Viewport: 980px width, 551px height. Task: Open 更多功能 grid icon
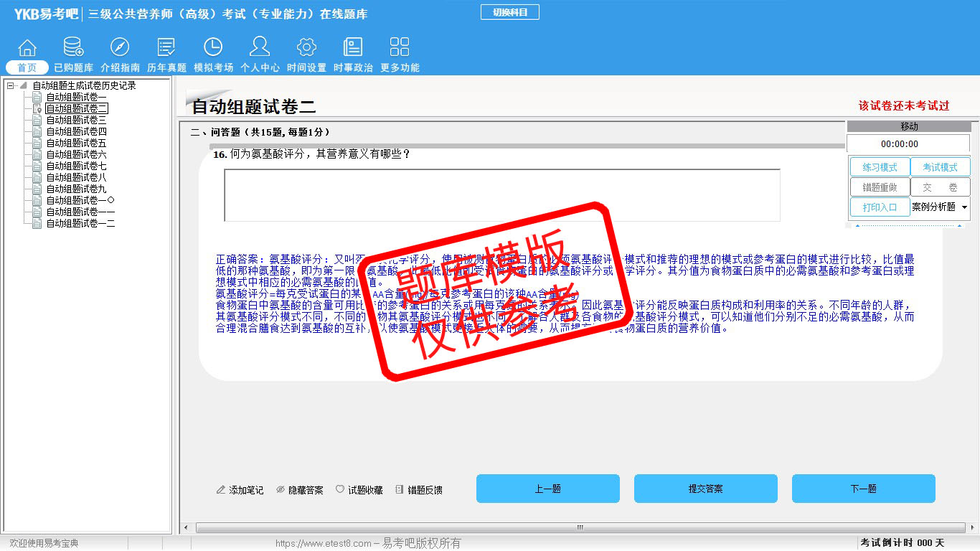pyautogui.click(x=400, y=48)
